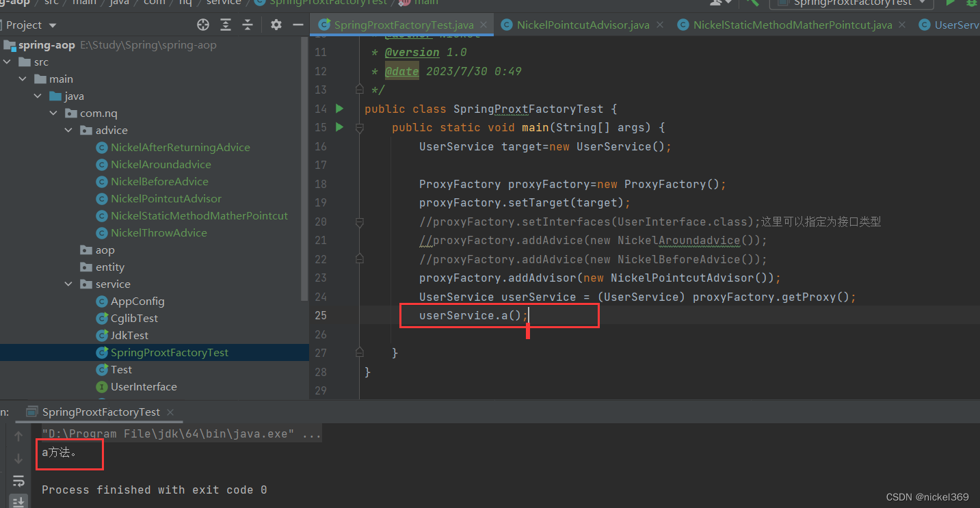This screenshot has width=980, height=508.
Task: Place cursor on userService.a(); line
Action: click(474, 315)
